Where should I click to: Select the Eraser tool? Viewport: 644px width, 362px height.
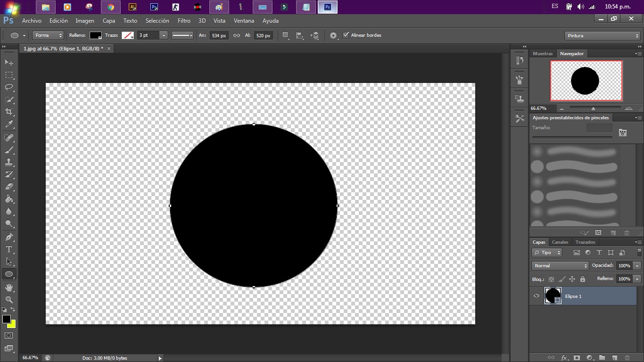click(9, 187)
